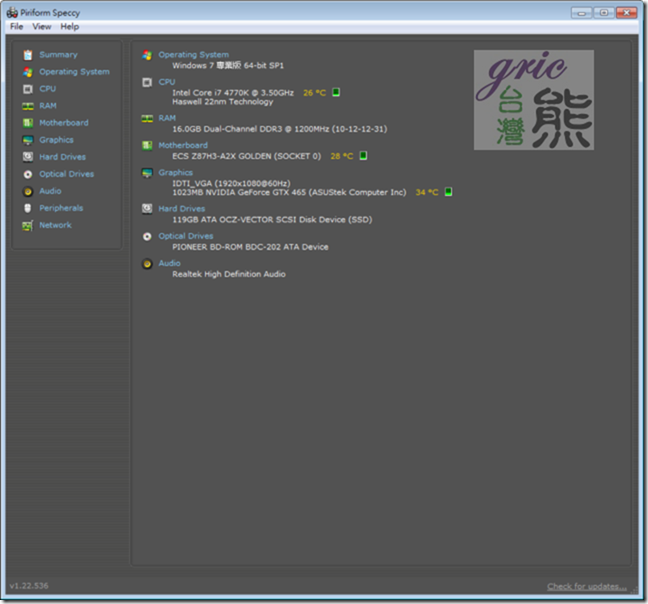Click the CPU heading link in summary
The image size is (648, 604).
[167, 82]
